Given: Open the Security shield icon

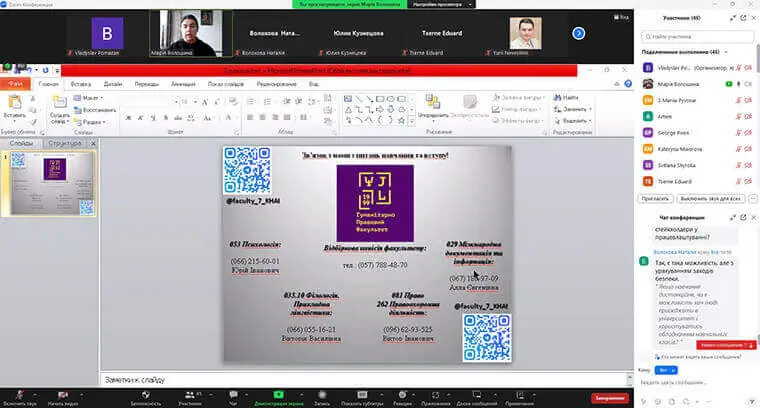Looking at the screenshot, I should (144, 393).
